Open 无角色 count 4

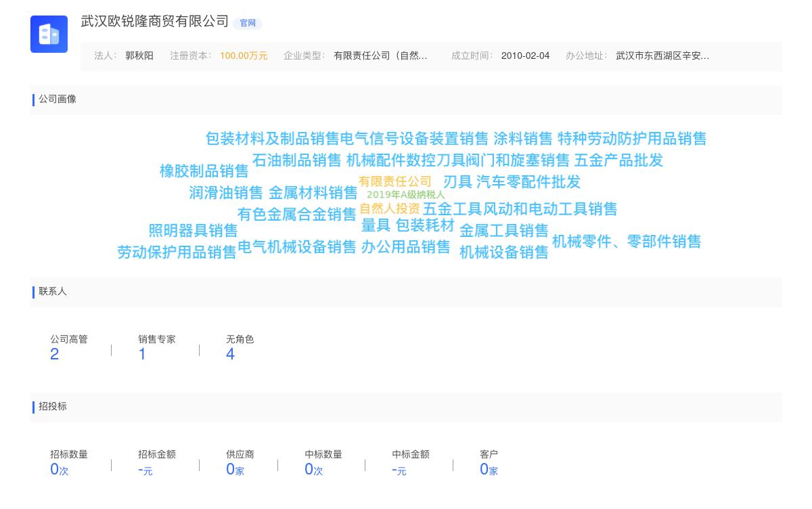[231, 354]
